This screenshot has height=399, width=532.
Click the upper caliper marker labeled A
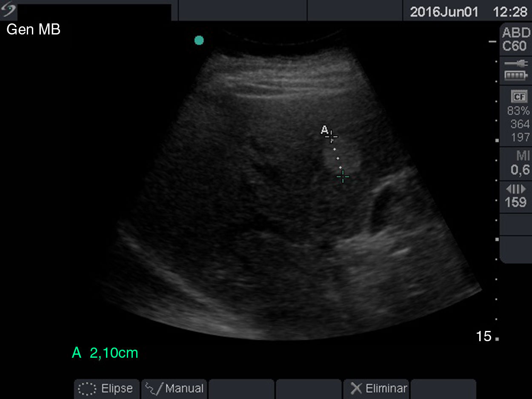pos(332,137)
